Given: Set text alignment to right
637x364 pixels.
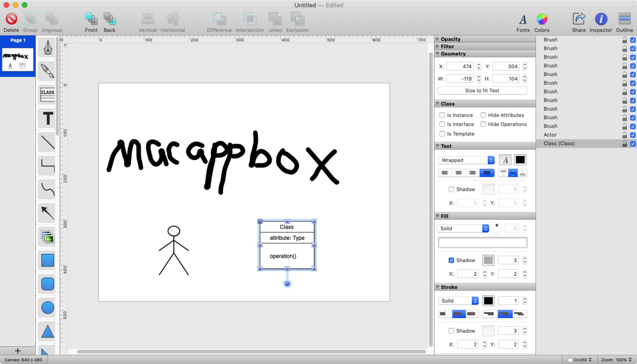Looking at the screenshot, I should (x=472, y=173).
